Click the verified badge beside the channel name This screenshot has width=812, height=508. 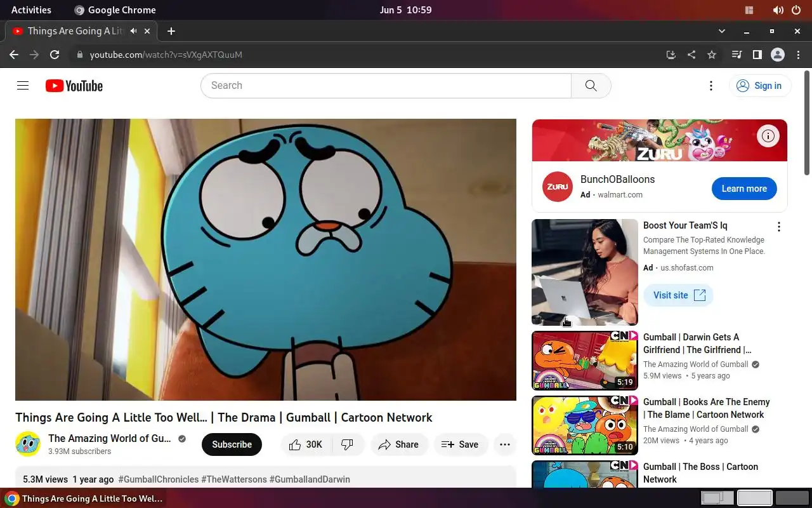pyautogui.click(x=182, y=439)
